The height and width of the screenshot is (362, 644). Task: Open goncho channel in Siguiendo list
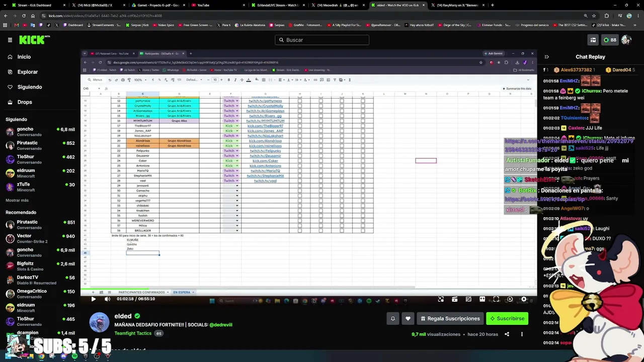coord(40,132)
